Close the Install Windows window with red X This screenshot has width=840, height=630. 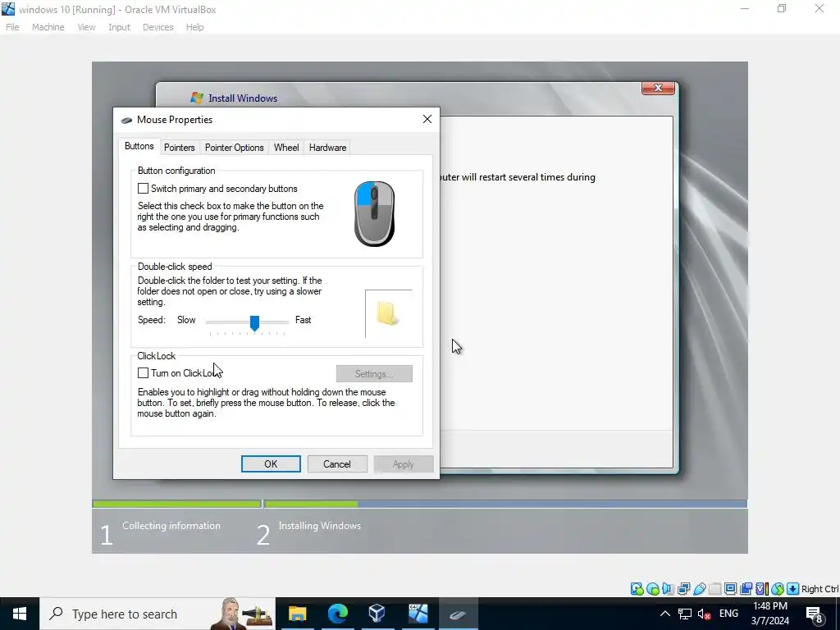659,88
